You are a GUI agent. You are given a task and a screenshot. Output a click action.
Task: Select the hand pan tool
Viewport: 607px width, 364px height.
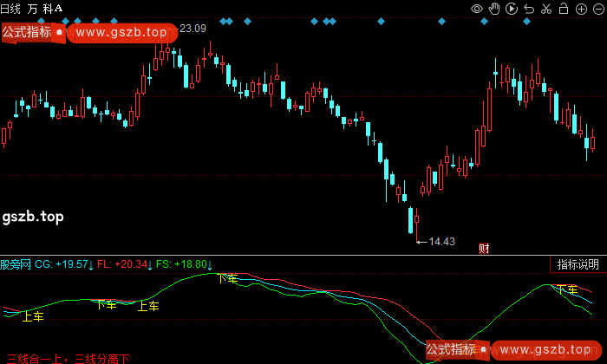pos(494,9)
